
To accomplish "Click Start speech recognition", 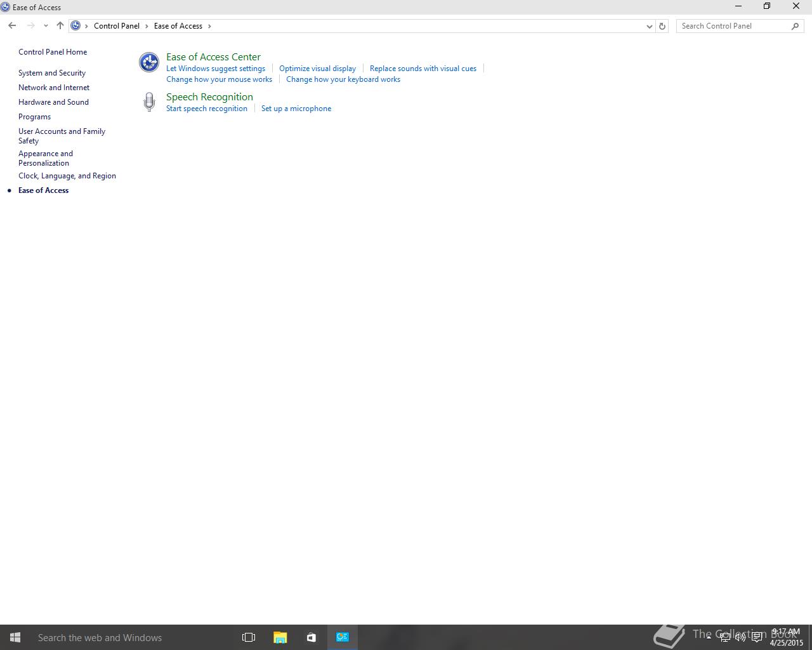I will 207,109.
